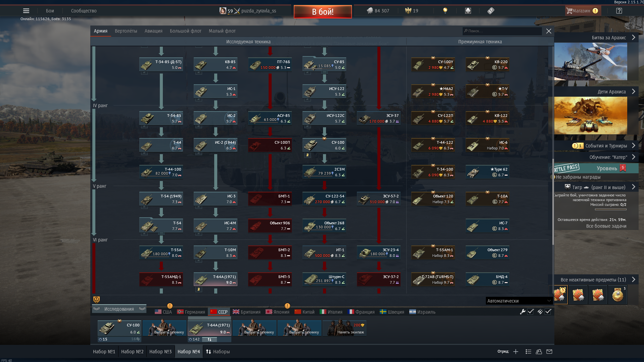Collapse the Исследования panel
This screenshot has height=362, width=644.
click(x=119, y=309)
